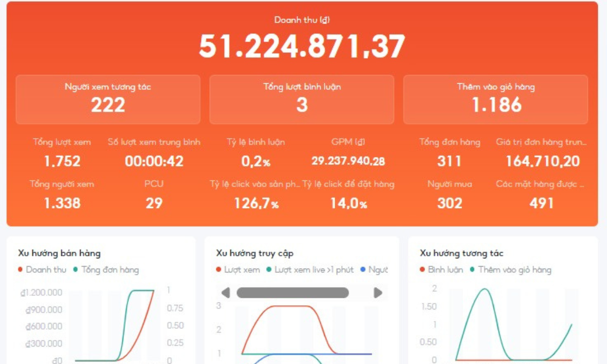Click the Xu hướng bán hàng chart title

click(59, 253)
